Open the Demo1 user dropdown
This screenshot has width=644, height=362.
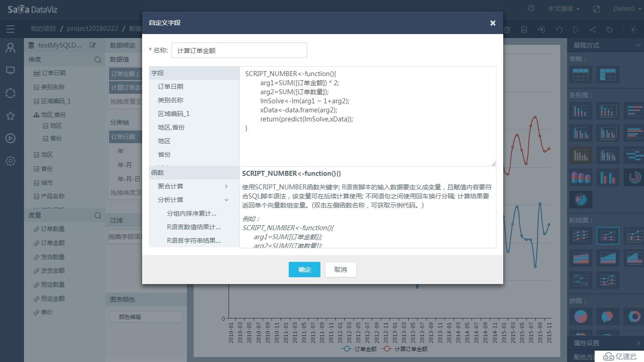627,9
